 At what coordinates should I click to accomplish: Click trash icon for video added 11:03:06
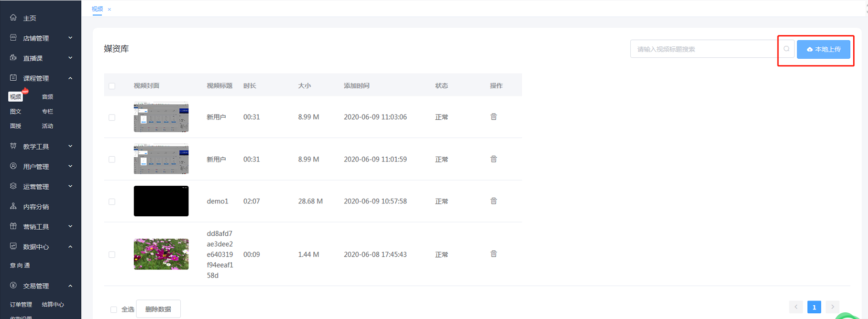494,117
